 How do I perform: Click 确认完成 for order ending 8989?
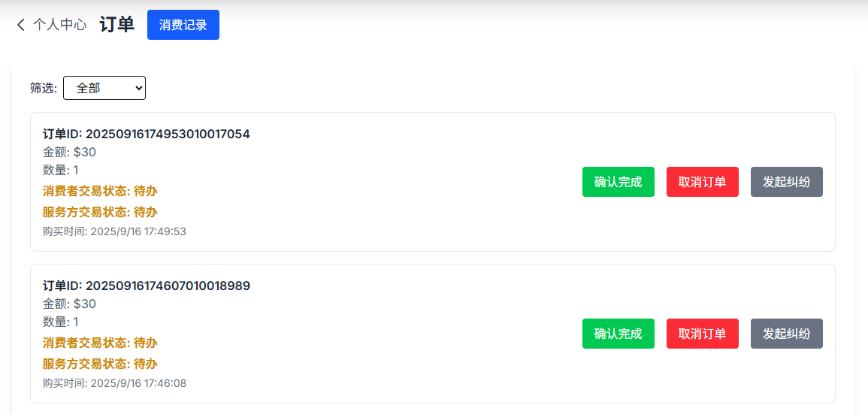click(x=618, y=334)
